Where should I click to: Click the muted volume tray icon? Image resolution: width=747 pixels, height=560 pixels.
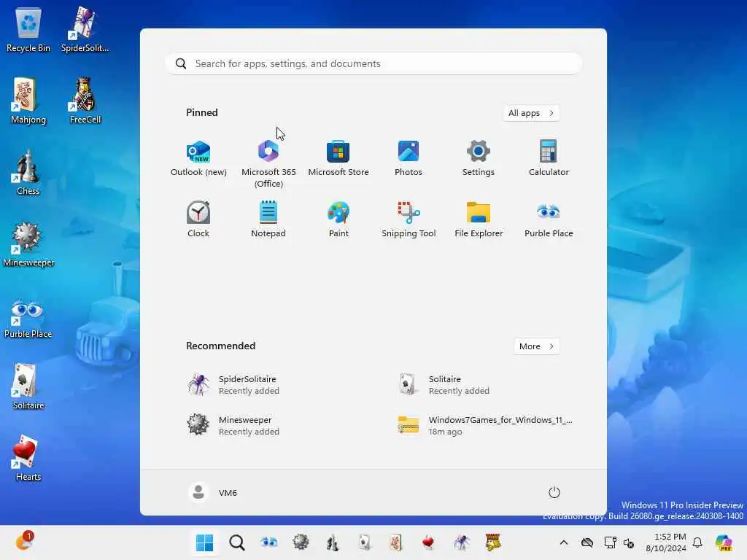[629, 542]
